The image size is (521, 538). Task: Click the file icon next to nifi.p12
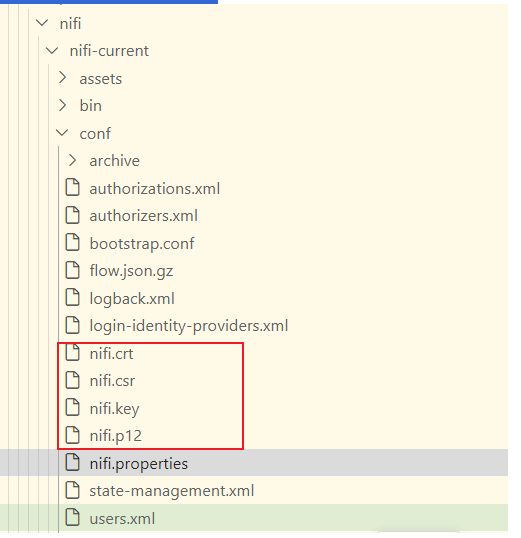(73, 435)
